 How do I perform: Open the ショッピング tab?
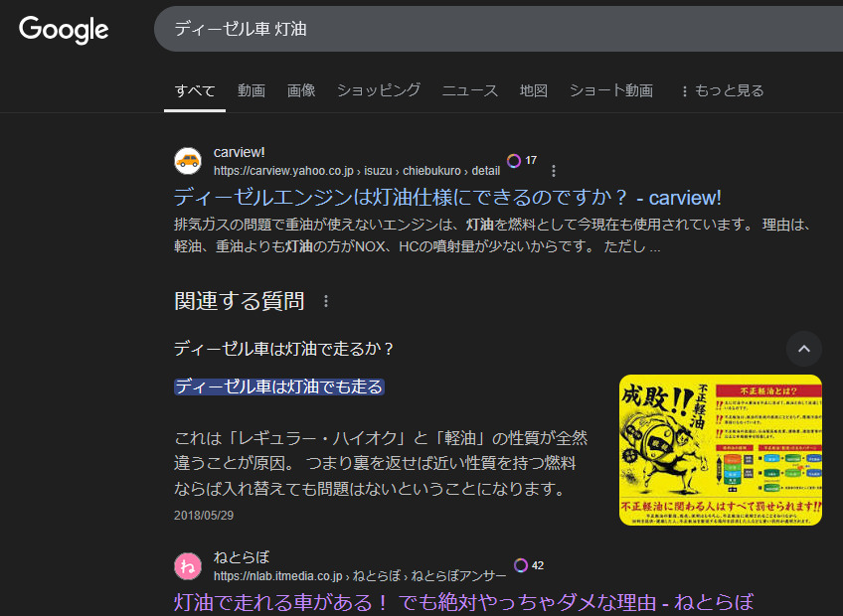[379, 90]
